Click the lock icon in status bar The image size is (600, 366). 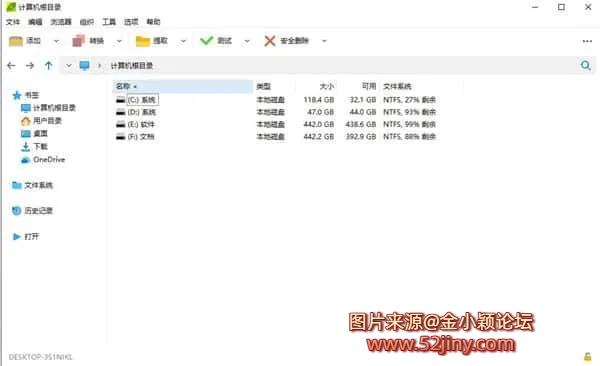(587, 357)
